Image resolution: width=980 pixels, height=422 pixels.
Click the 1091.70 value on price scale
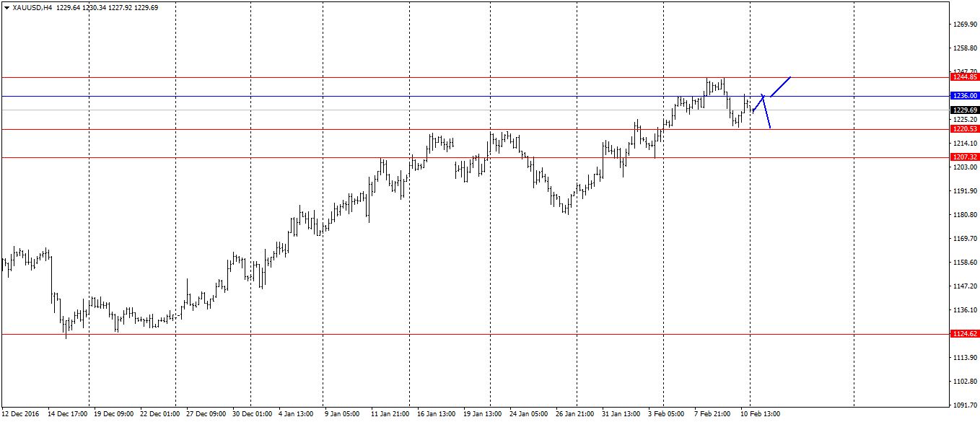tap(964, 405)
